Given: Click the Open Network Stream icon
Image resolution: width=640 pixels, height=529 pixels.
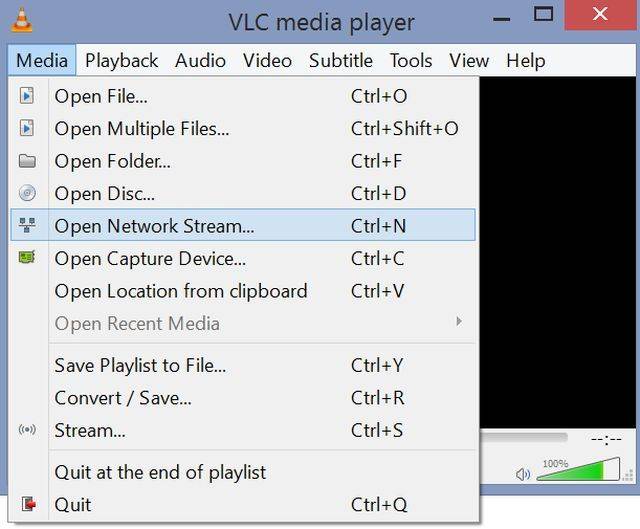Looking at the screenshot, I should click(x=27, y=226).
